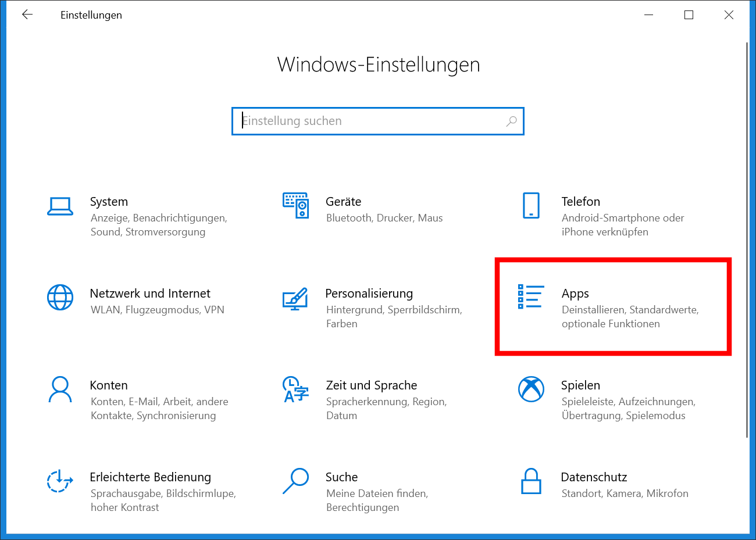Open the Personalisierung paintbrush icon
Image resolution: width=756 pixels, height=540 pixels.
[295, 298]
